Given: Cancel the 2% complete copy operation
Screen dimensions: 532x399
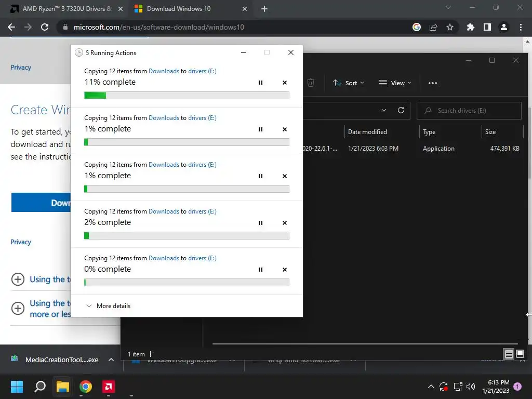Looking at the screenshot, I should coord(285,223).
